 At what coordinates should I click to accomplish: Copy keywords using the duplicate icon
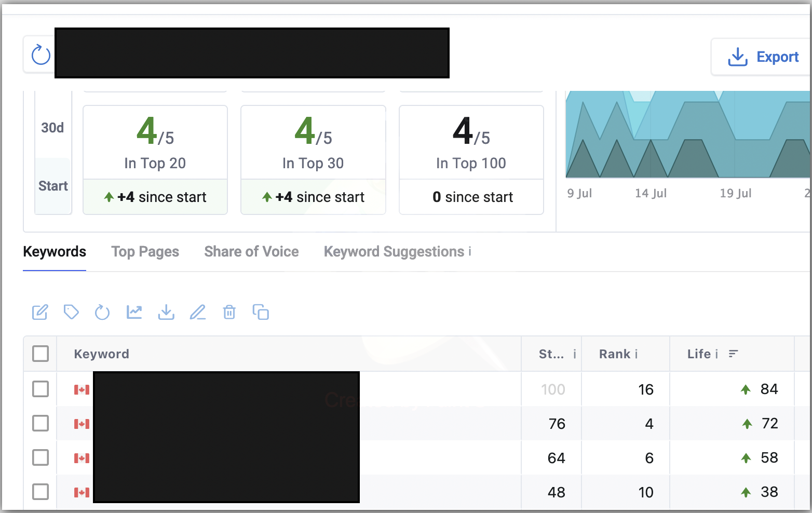[x=261, y=312]
